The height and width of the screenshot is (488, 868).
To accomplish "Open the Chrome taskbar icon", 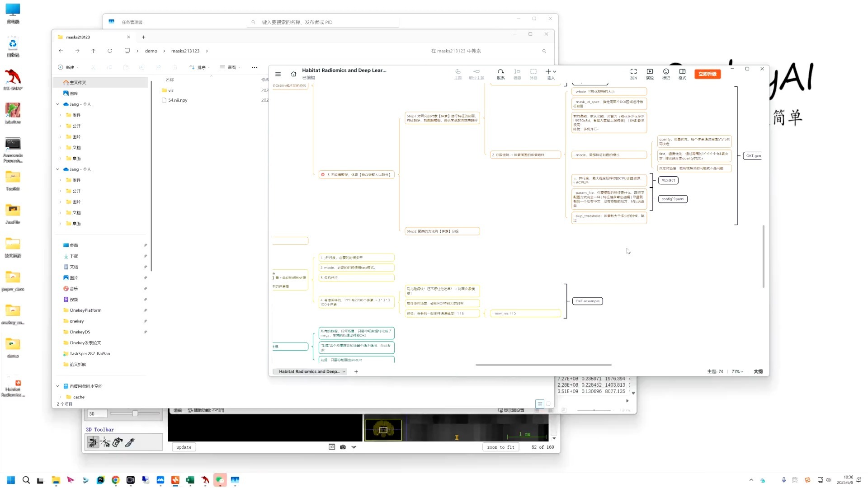I will [x=115, y=480].
